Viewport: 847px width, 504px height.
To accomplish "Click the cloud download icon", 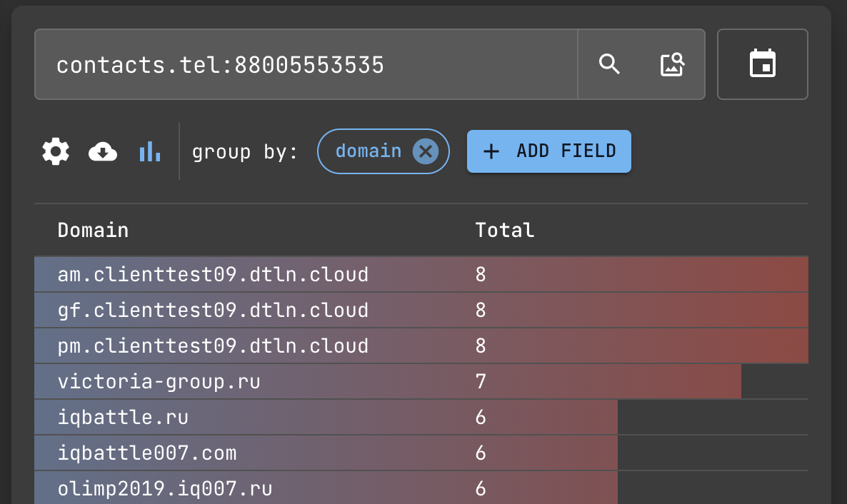I will tap(103, 151).
